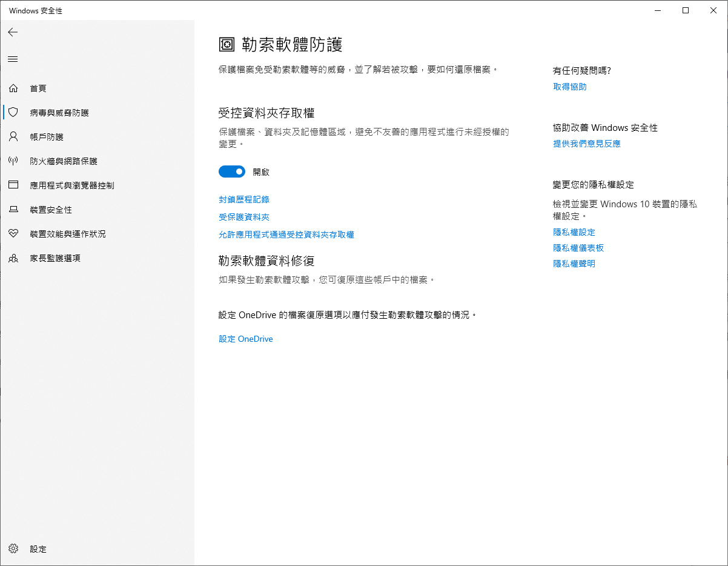The width and height of the screenshot is (728, 566).
Task: Click 提供我們意見反應 feedback link
Action: coord(586,144)
